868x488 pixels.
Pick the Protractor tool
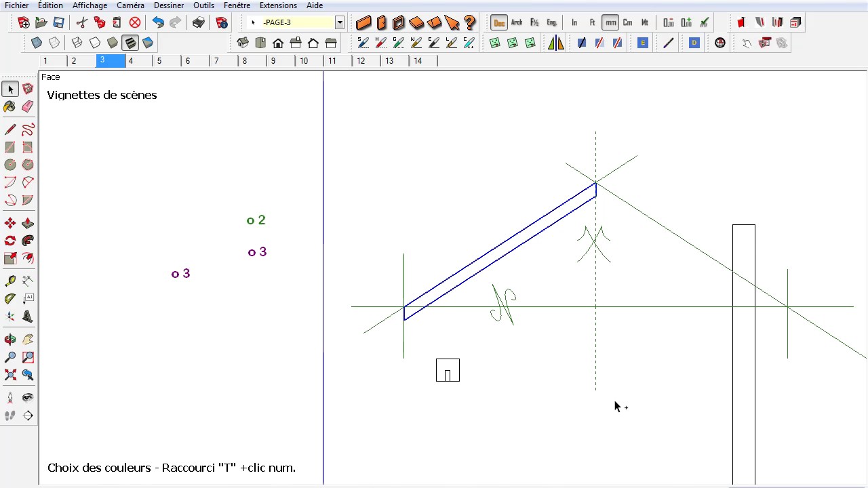click(10, 298)
